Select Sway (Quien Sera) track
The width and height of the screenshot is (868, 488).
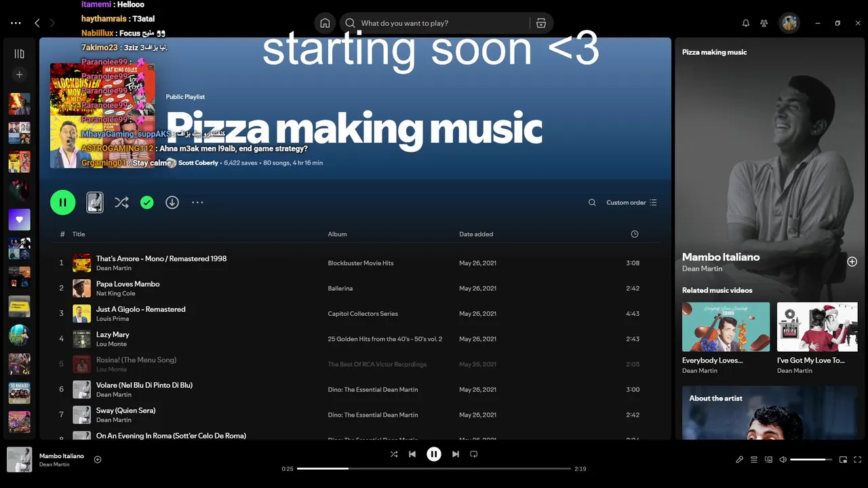point(125,410)
